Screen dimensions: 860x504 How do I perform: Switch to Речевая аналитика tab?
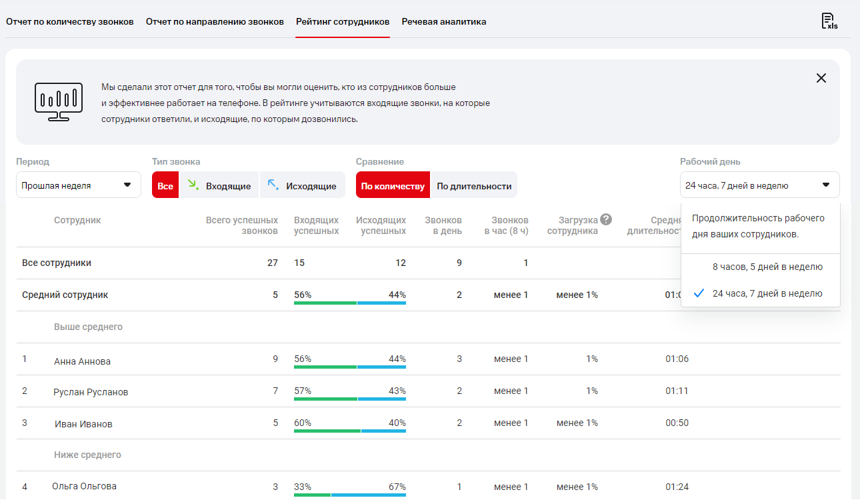coord(443,21)
